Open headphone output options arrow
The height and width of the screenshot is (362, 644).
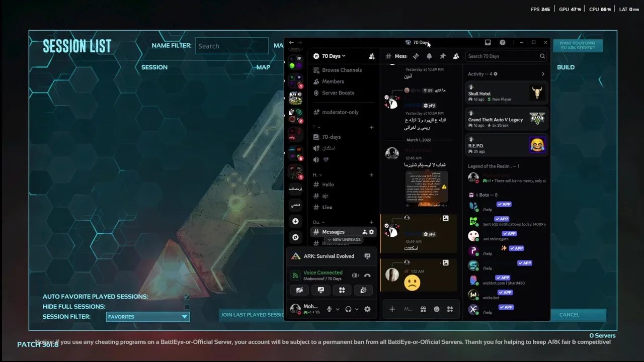pyautogui.click(x=357, y=309)
